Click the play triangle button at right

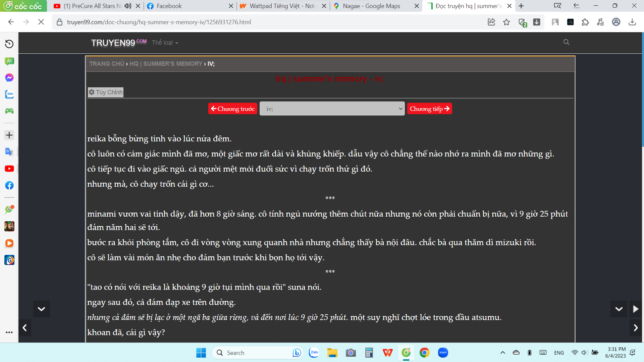click(x=636, y=309)
